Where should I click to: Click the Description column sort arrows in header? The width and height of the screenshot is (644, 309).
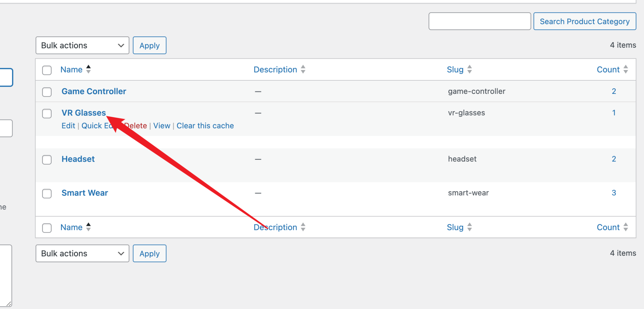tap(303, 69)
